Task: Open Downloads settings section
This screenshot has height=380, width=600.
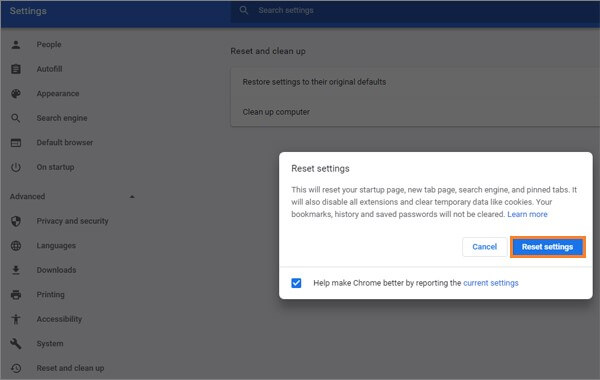Action: coord(56,270)
